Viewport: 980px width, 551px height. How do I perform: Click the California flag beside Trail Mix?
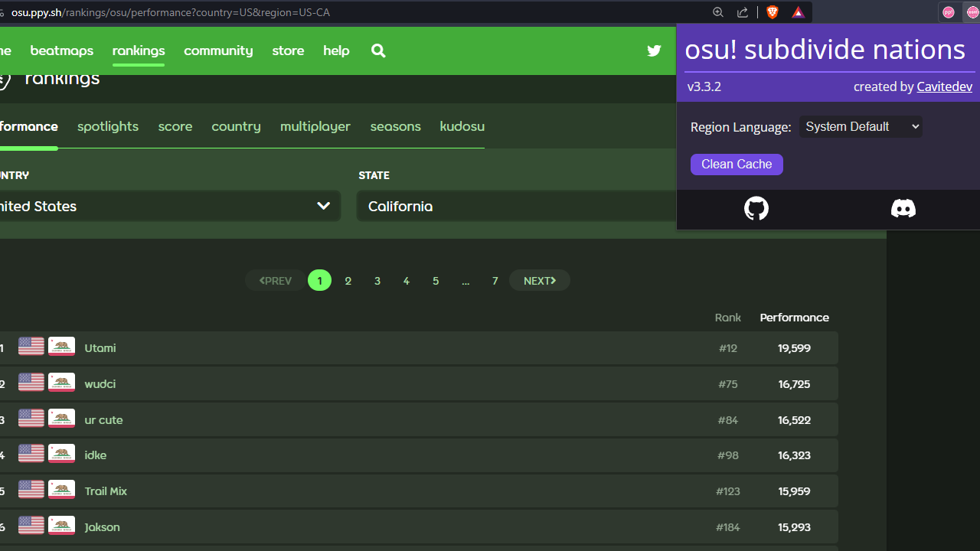click(61, 490)
